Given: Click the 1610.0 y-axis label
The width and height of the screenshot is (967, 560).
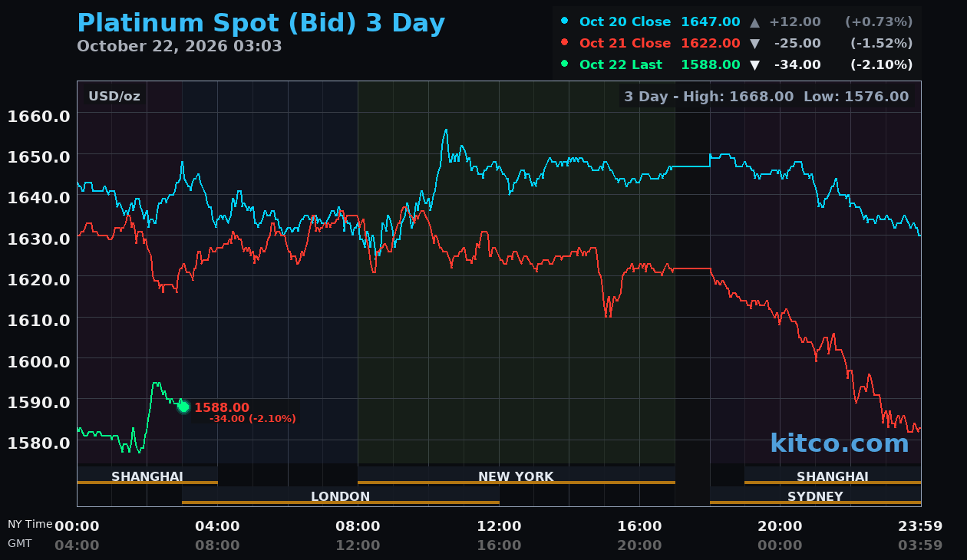Looking at the screenshot, I should 39,320.
